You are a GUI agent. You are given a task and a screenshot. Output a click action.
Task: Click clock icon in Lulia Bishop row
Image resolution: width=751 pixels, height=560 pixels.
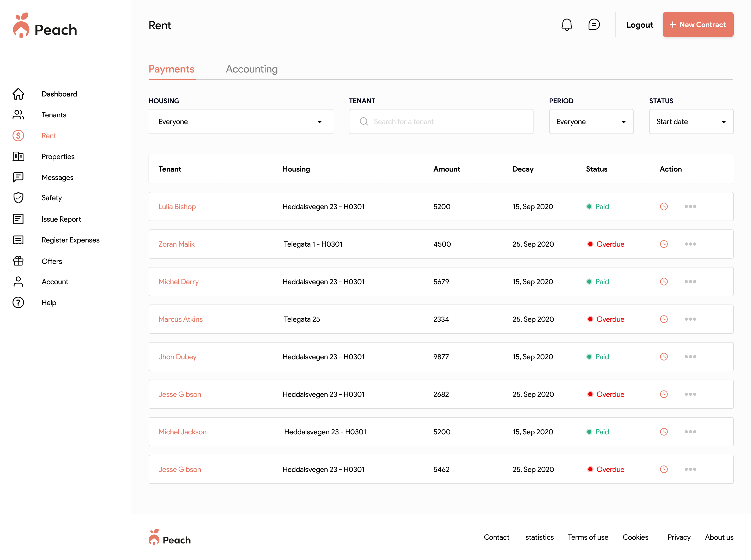664,206
